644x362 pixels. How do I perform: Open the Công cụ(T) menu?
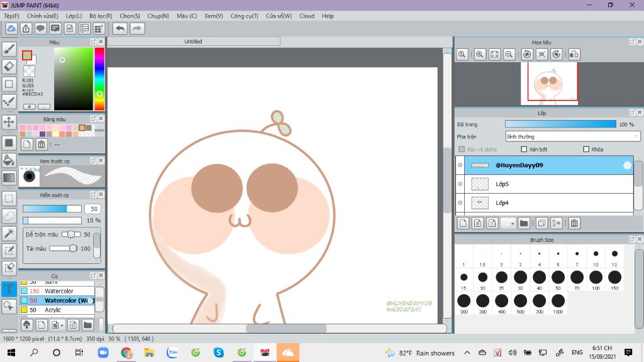pyautogui.click(x=244, y=16)
